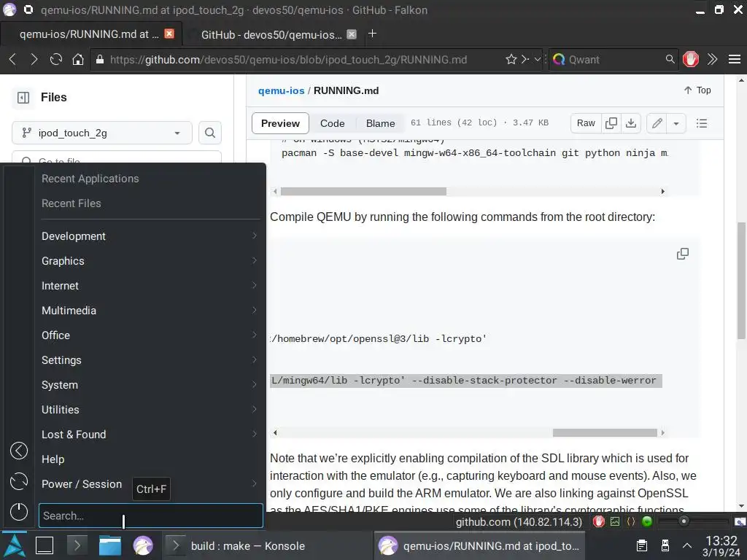747x560 pixels.
Task: Open Falkon main hamburger menu
Action: coord(734,60)
